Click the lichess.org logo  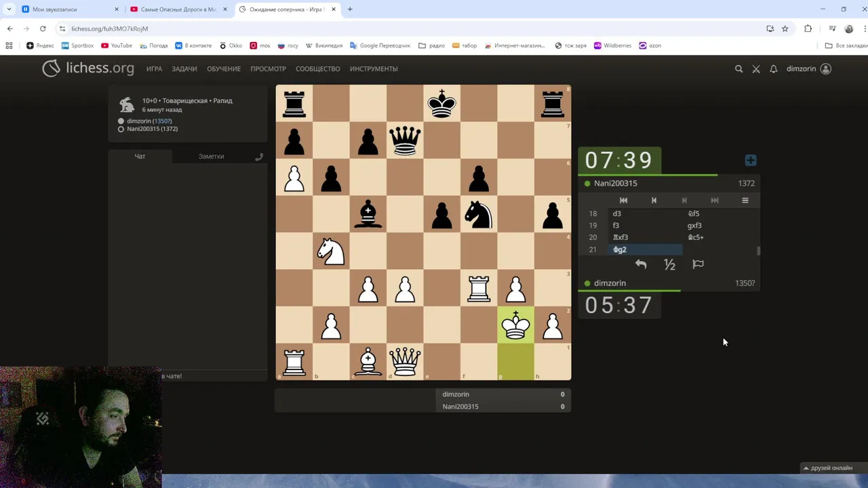[88, 68]
